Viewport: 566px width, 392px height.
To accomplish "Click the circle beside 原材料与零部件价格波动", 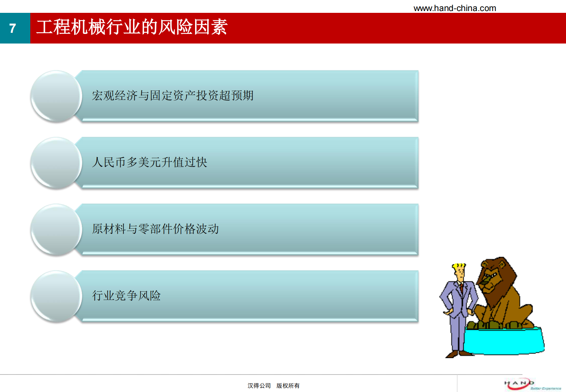I will (x=56, y=230).
